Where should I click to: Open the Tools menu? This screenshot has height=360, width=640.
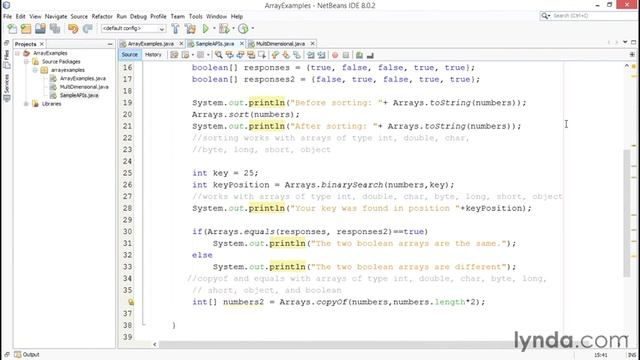point(196,16)
